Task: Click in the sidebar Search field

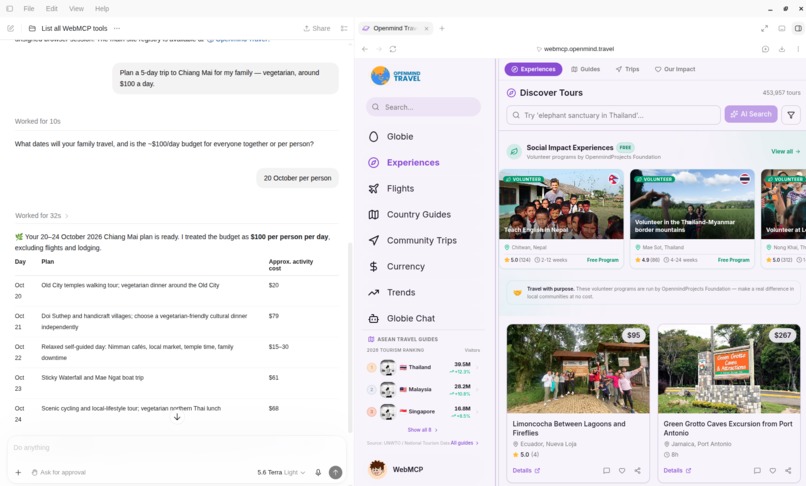Action: click(x=423, y=107)
